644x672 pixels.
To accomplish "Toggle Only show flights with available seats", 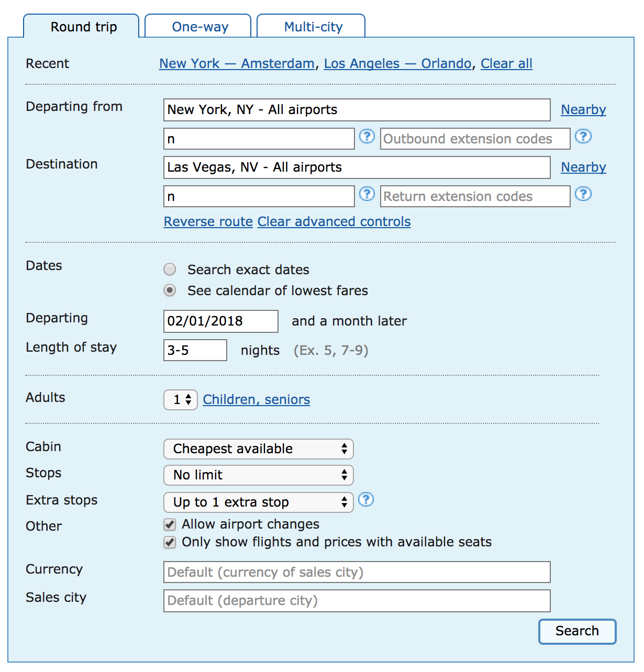I will [170, 542].
